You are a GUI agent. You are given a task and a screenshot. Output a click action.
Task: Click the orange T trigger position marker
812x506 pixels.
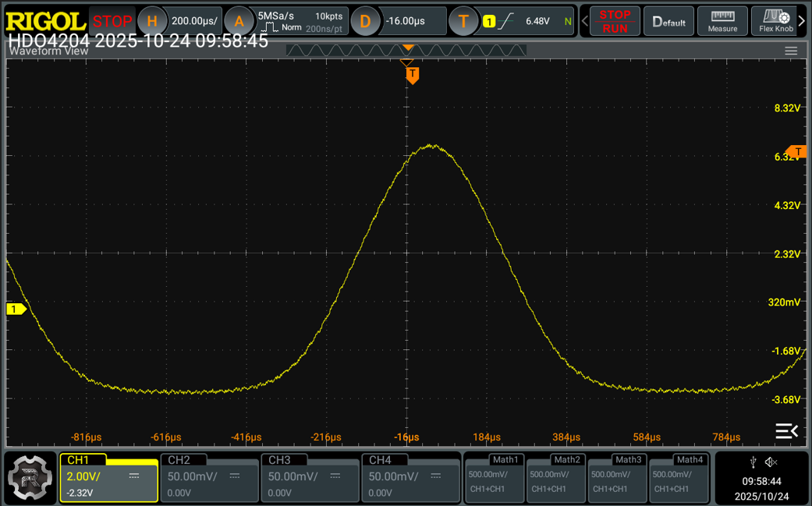(413, 75)
